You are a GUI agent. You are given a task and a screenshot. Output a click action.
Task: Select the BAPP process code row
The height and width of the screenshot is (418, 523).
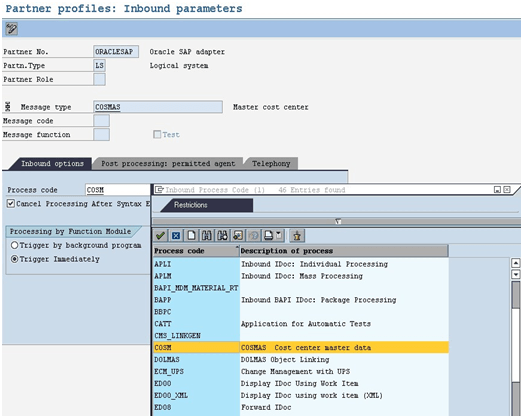point(196,300)
